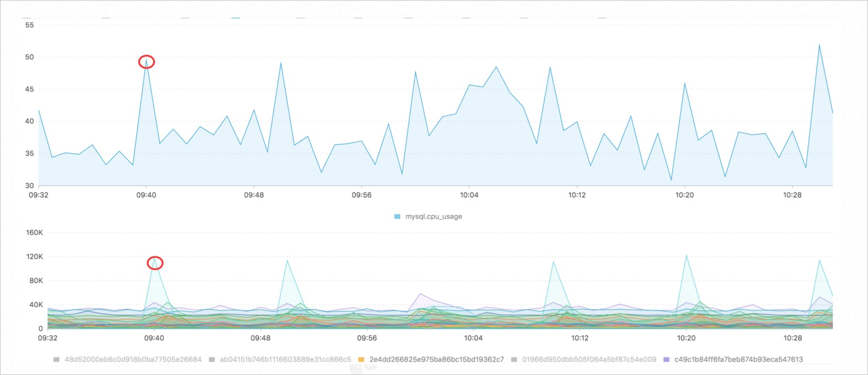Toggle legend series ab04151b746b1116603889e31cc866c5
868x375 pixels.
tap(285, 360)
